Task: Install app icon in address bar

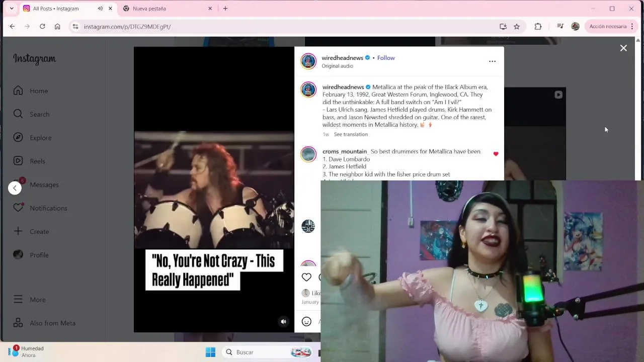Action: [503, 27]
